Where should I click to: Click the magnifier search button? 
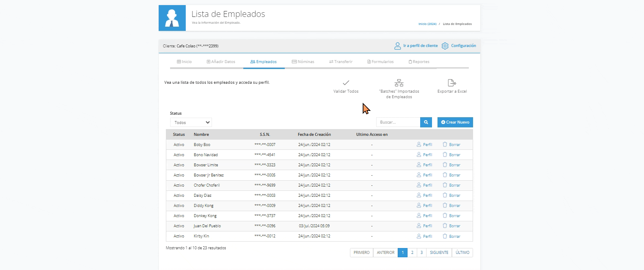[x=426, y=122]
